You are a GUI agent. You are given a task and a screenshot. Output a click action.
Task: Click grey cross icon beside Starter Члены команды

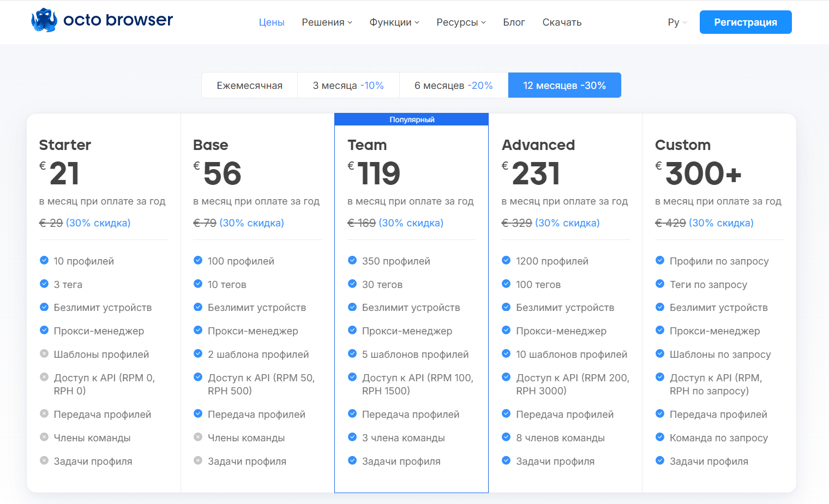(x=44, y=437)
